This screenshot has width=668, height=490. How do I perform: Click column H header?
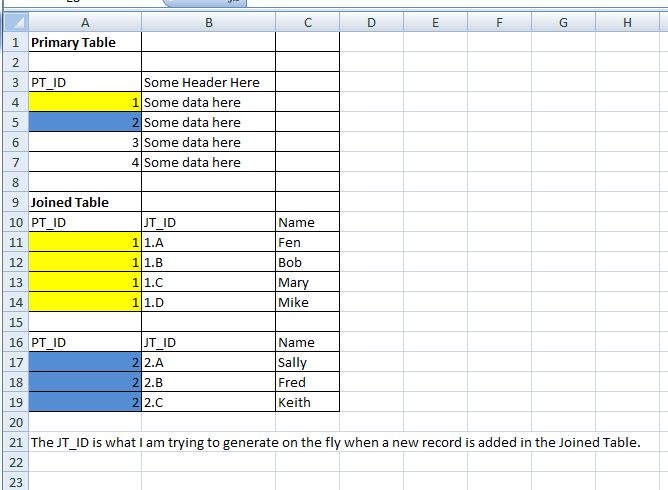pos(627,23)
